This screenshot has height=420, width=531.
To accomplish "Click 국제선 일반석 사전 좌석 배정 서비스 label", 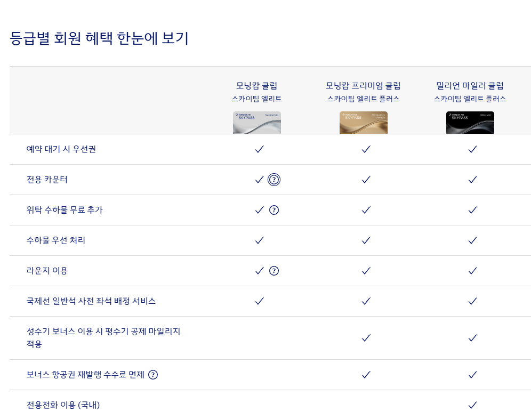I will pyautogui.click(x=91, y=301).
